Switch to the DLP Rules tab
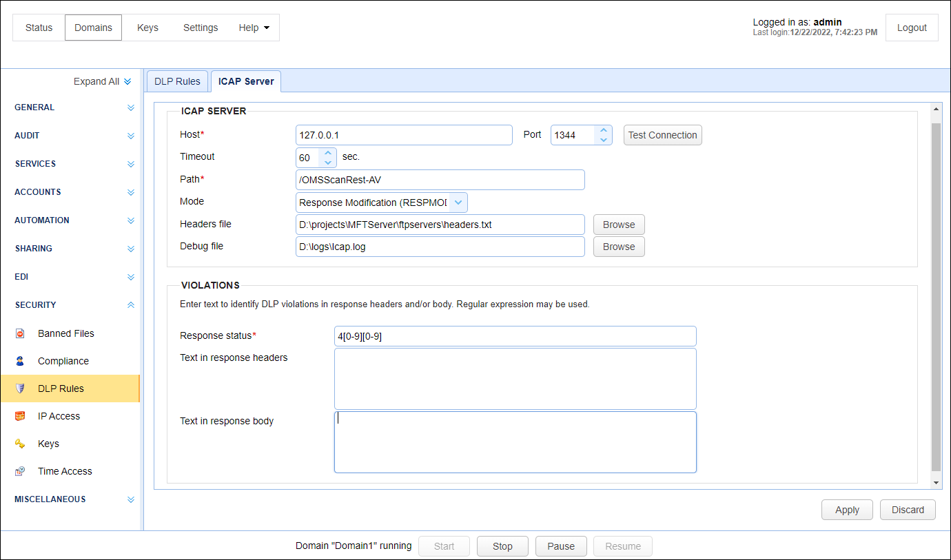951x560 pixels. click(x=178, y=81)
